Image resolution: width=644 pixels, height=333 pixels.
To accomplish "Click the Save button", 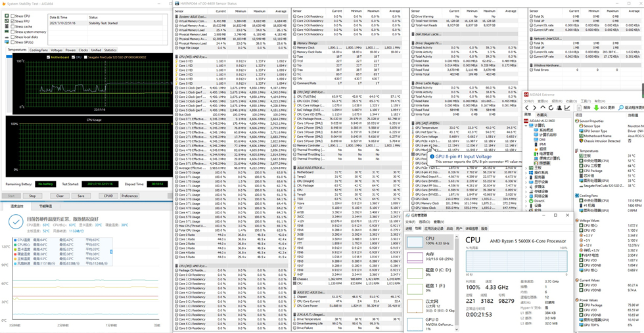I will pyautogui.click(x=81, y=196).
